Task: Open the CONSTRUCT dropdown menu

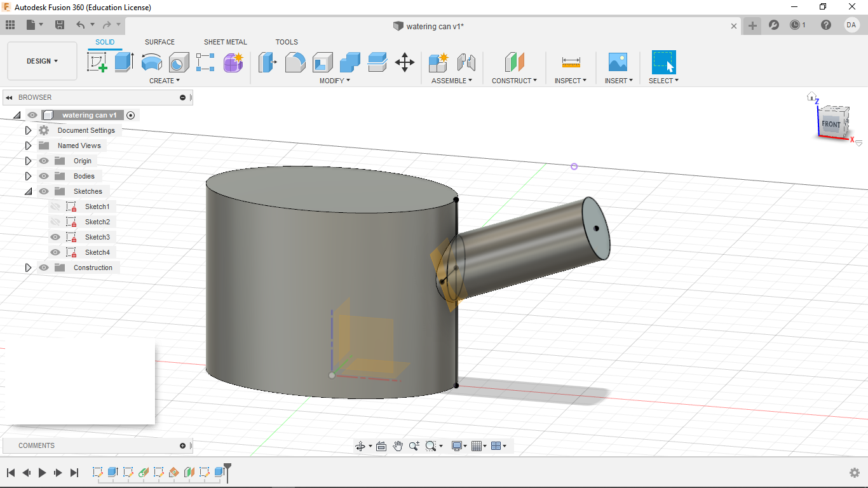Action: pos(514,81)
